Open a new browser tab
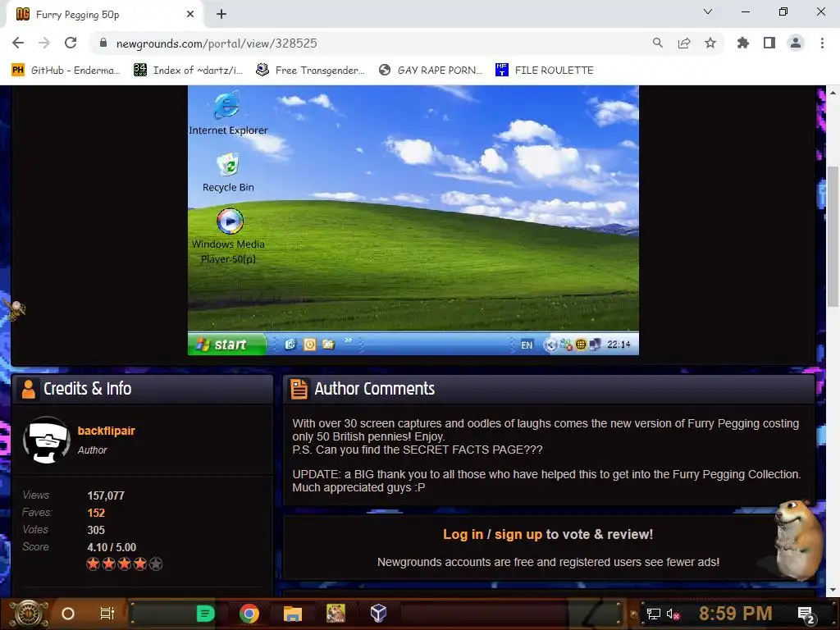This screenshot has width=840, height=630. tap(221, 15)
